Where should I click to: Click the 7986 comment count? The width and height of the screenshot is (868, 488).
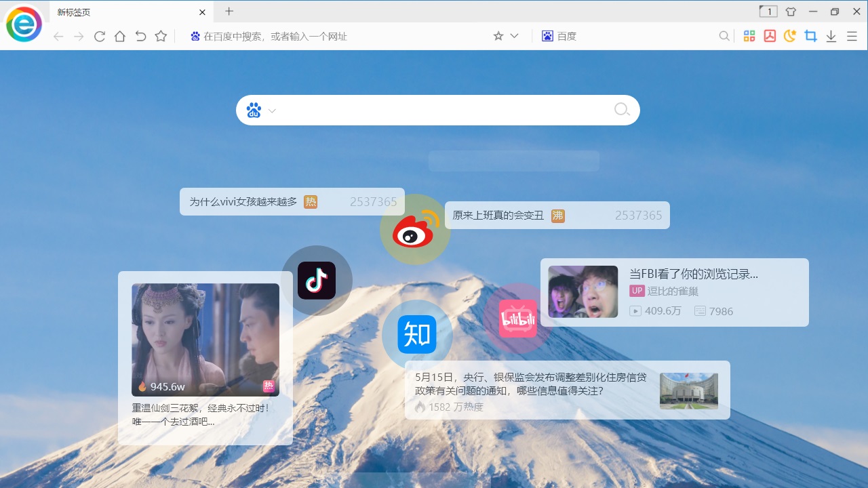click(714, 311)
